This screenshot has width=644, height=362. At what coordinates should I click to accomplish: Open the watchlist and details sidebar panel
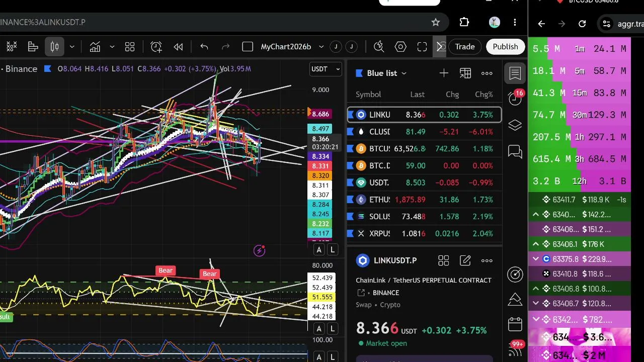515,73
